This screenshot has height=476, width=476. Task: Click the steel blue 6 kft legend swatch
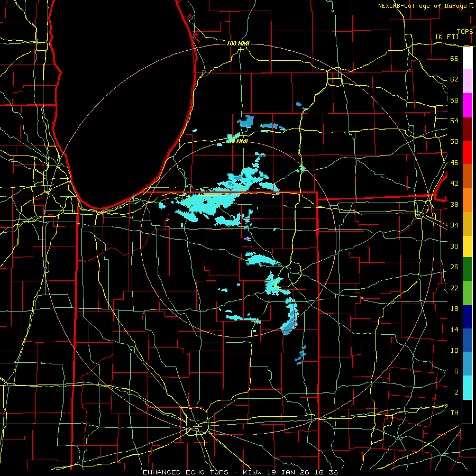[467, 364]
